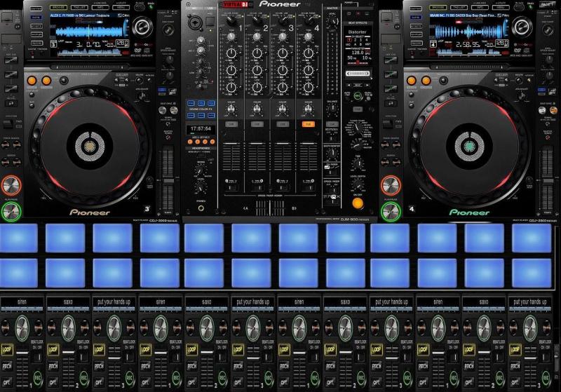
Task: Toggle the CUE button on mixer channel 3
Action: 283,124
